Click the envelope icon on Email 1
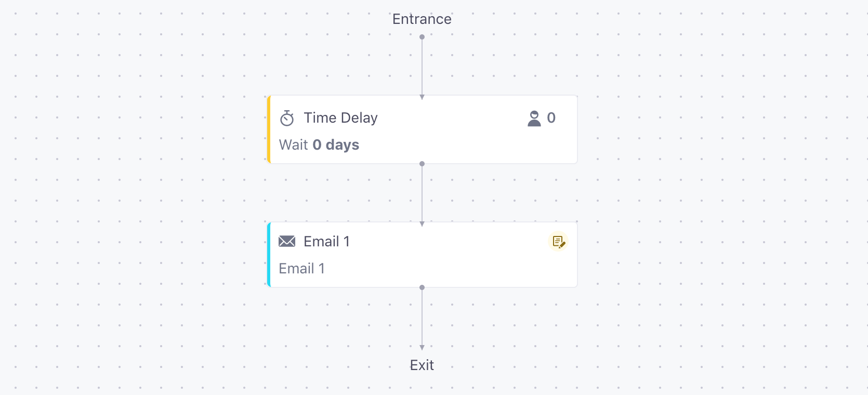This screenshot has width=868, height=395. pos(287,241)
